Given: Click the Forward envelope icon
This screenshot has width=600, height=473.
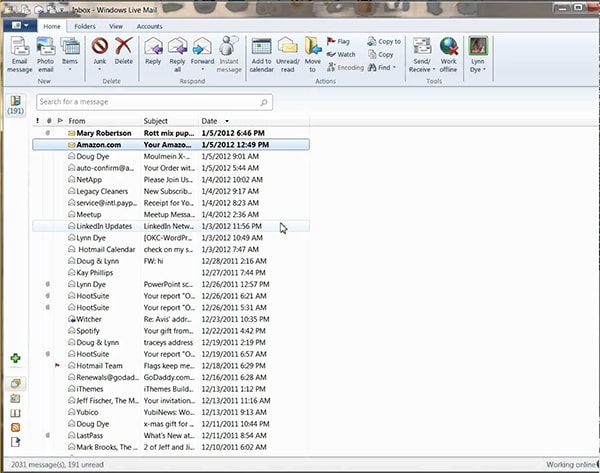Looking at the screenshot, I should tap(202, 46).
